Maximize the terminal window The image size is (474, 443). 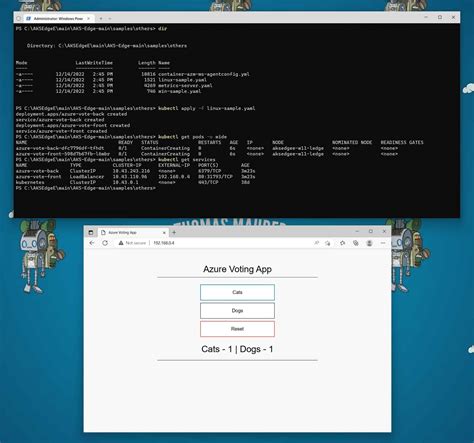coord(440,17)
